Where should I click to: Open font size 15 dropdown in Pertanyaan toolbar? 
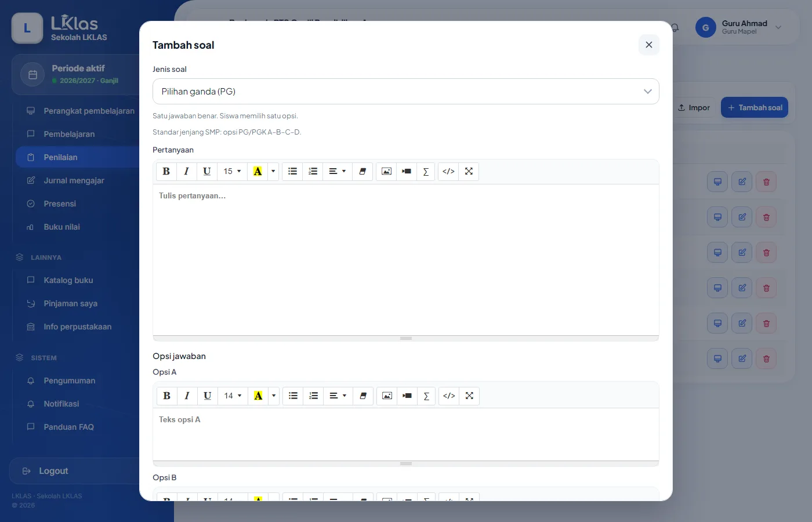(232, 171)
